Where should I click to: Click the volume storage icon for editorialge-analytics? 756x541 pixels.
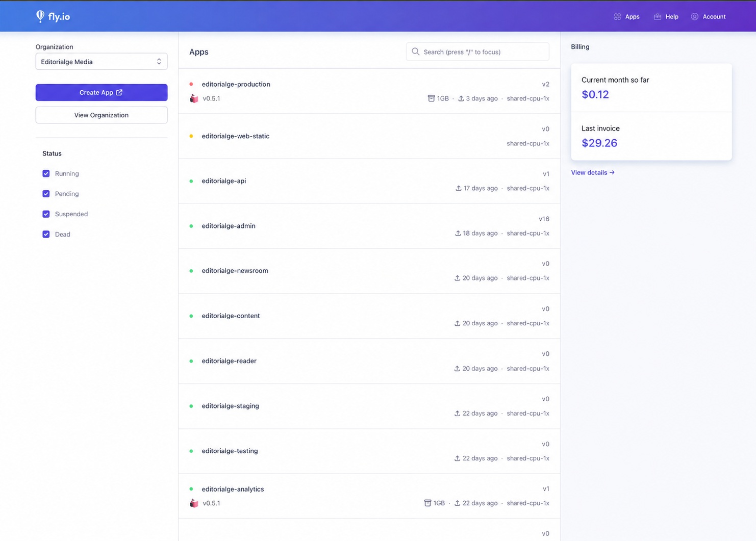pyautogui.click(x=427, y=503)
